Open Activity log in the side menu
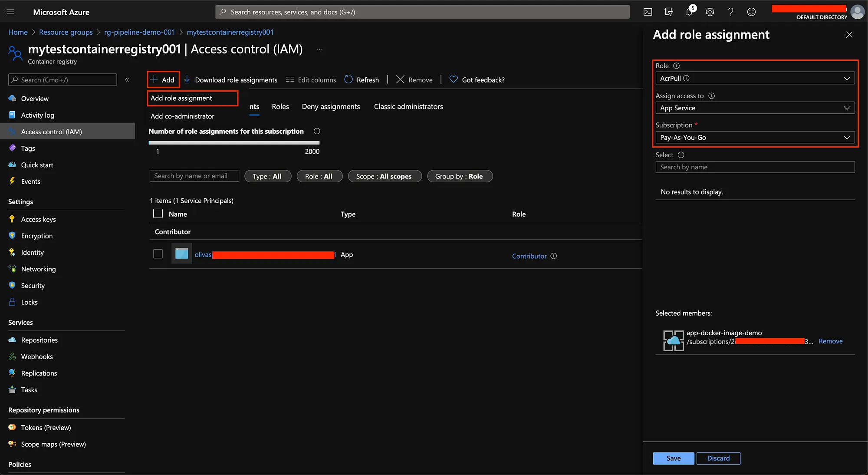This screenshot has width=868, height=475. [x=37, y=115]
